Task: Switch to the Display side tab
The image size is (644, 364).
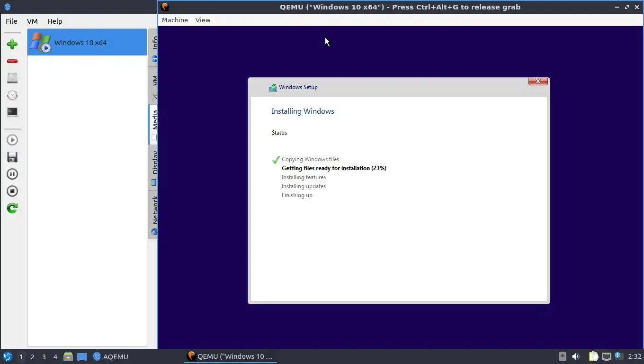Action: (153, 167)
